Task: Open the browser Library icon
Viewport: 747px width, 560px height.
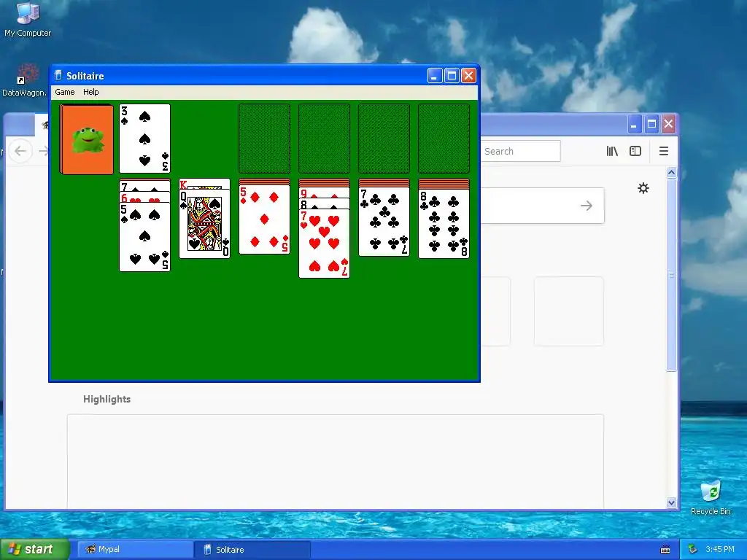Action: [x=612, y=151]
